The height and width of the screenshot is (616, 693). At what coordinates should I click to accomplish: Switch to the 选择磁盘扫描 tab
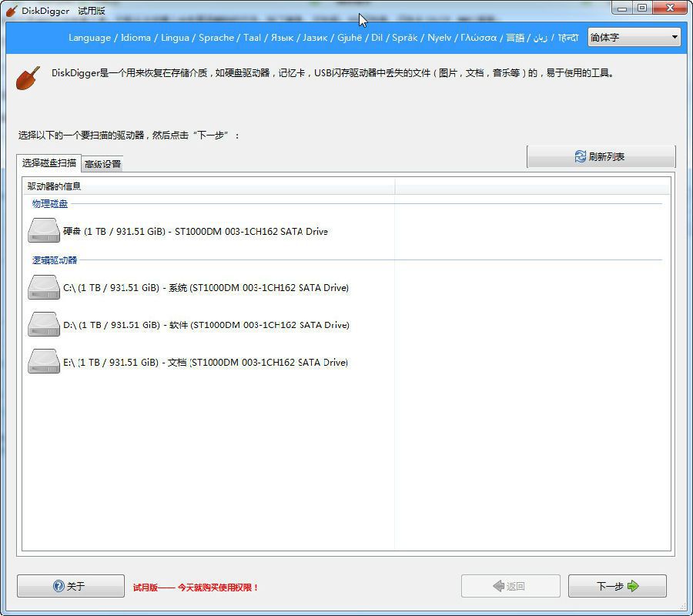[49, 163]
